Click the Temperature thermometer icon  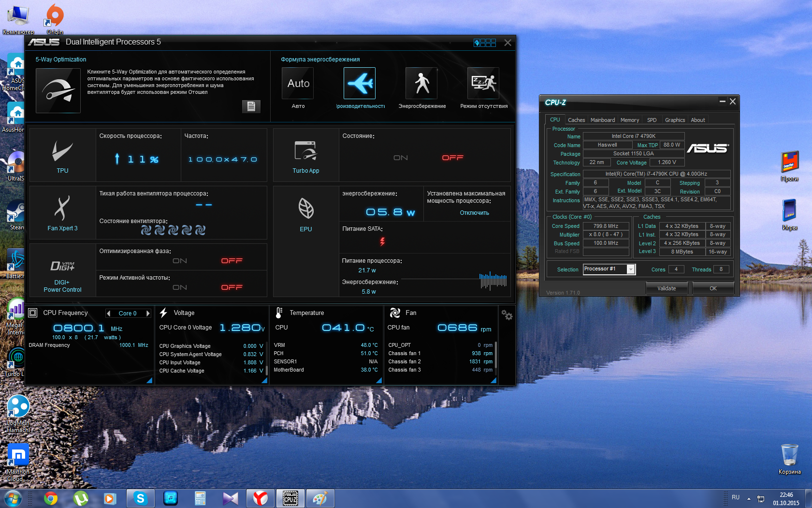[279, 313]
